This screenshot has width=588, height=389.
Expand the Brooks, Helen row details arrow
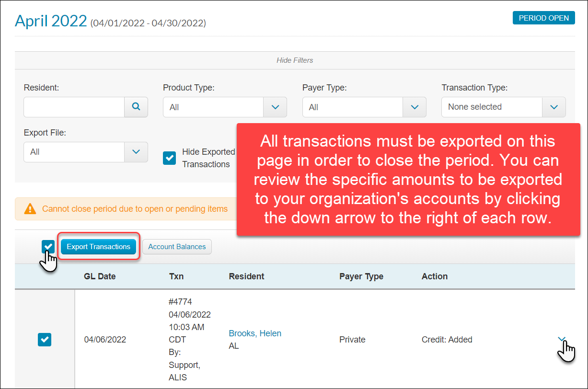point(562,339)
